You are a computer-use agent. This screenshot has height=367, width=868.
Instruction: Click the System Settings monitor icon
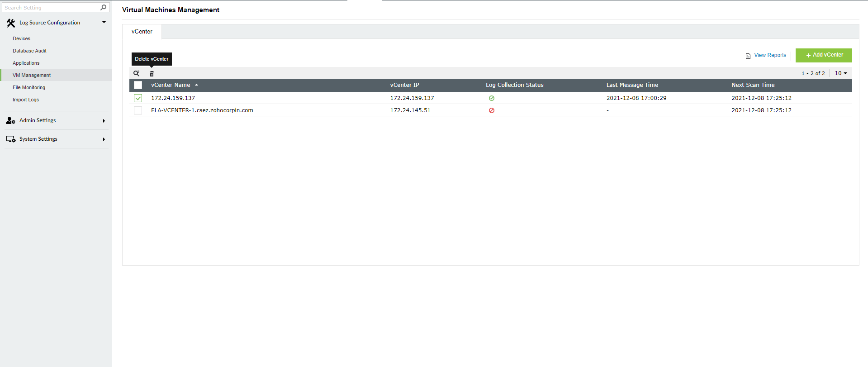(x=11, y=139)
